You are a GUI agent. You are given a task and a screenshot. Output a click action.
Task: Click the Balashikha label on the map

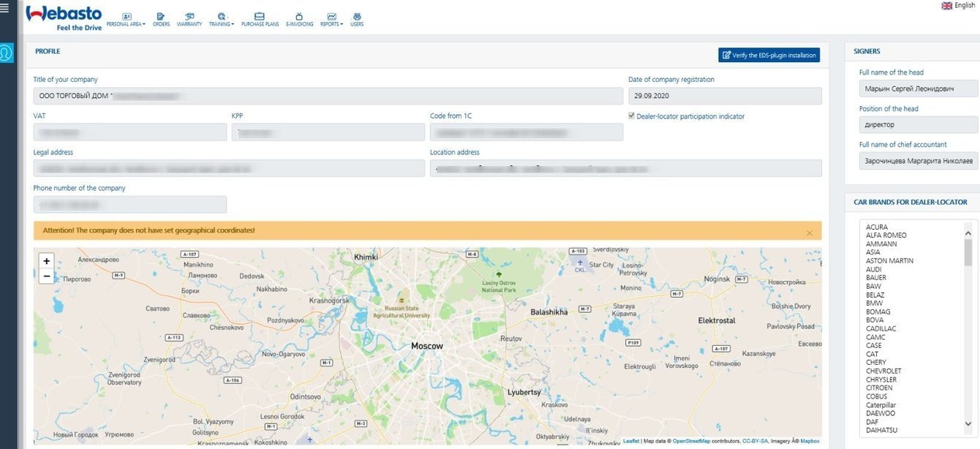[549, 312]
